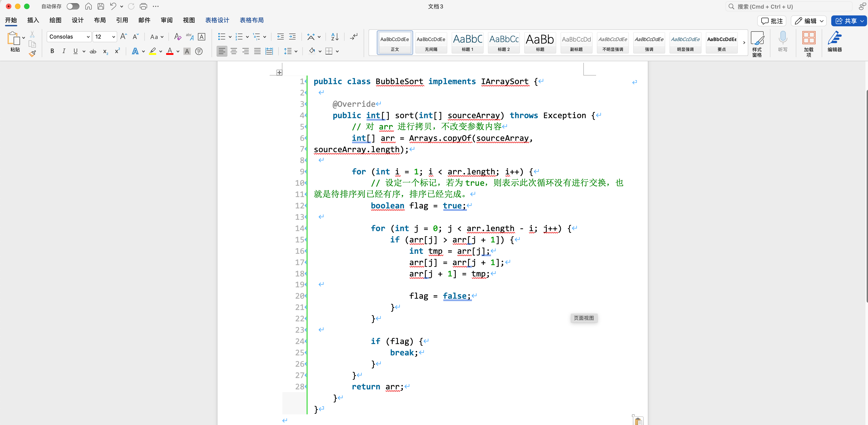
Task: Open the Change Case Aa dropdown
Action: (157, 37)
